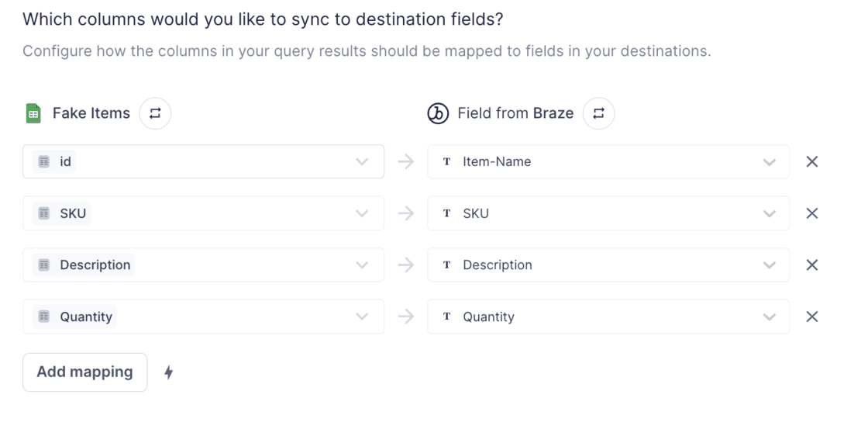The image size is (868, 436).
Task: Click the Braze logo icon
Action: coord(438,113)
